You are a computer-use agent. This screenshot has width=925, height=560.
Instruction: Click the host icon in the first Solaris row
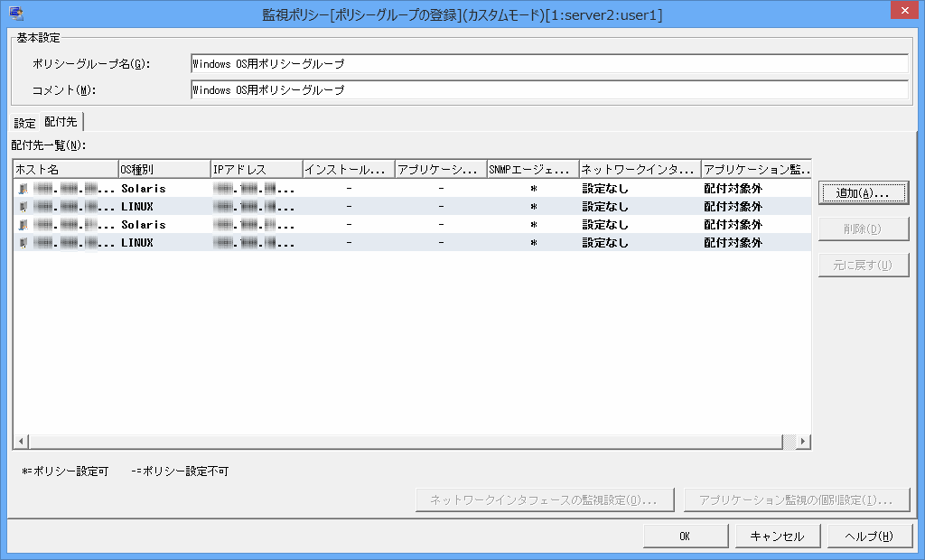tap(23, 189)
